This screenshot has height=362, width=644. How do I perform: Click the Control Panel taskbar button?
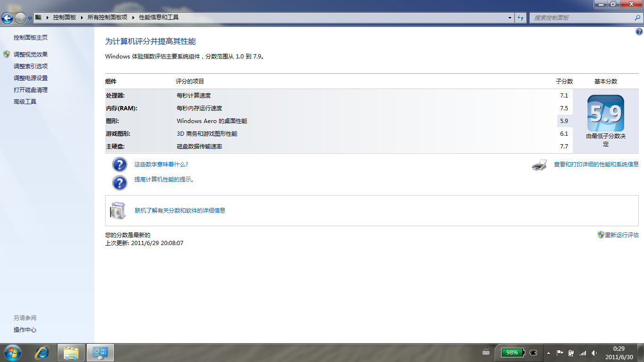click(x=100, y=353)
